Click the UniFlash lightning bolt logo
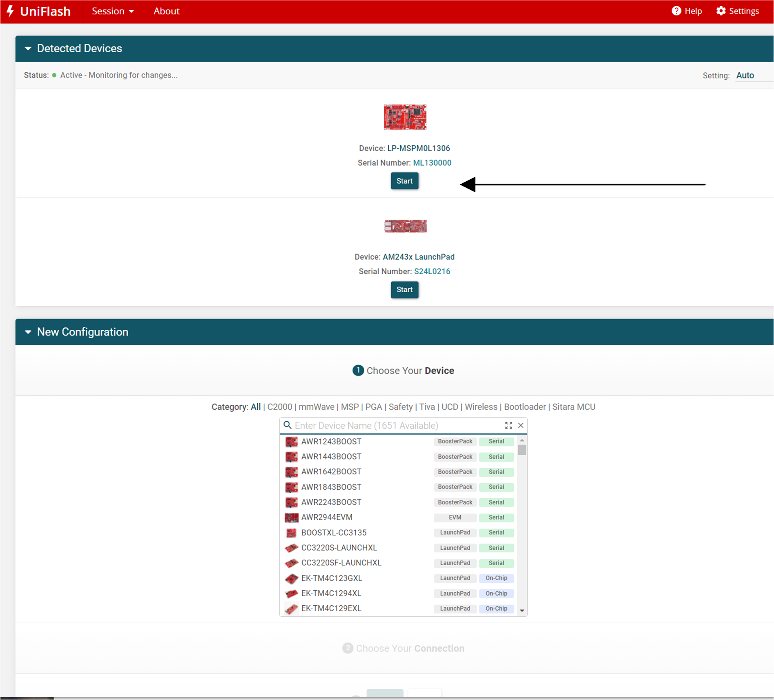 tap(10, 11)
